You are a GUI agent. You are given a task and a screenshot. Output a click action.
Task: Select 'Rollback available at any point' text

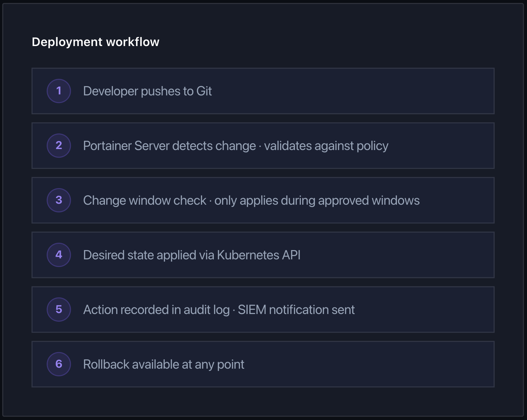point(164,364)
